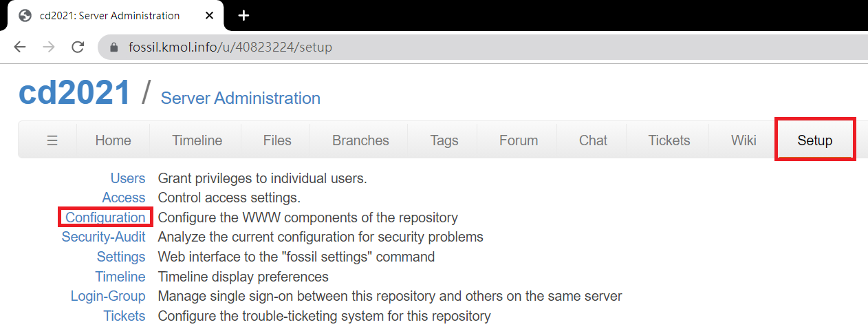Image resolution: width=868 pixels, height=329 pixels.
Task: Go to the Home menu item
Action: 113,140
